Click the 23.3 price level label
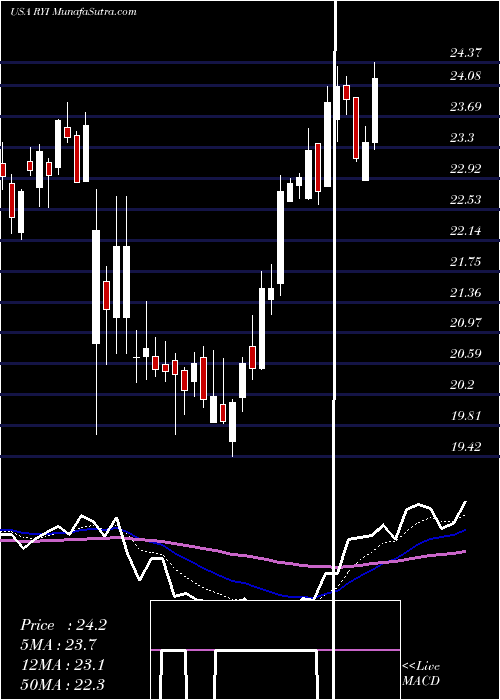The image size is (500, 700). pos(462,138)
